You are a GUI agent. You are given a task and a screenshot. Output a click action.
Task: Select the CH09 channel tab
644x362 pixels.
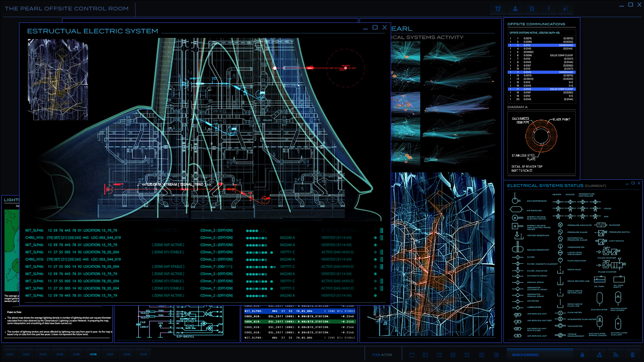click(144, 354)
